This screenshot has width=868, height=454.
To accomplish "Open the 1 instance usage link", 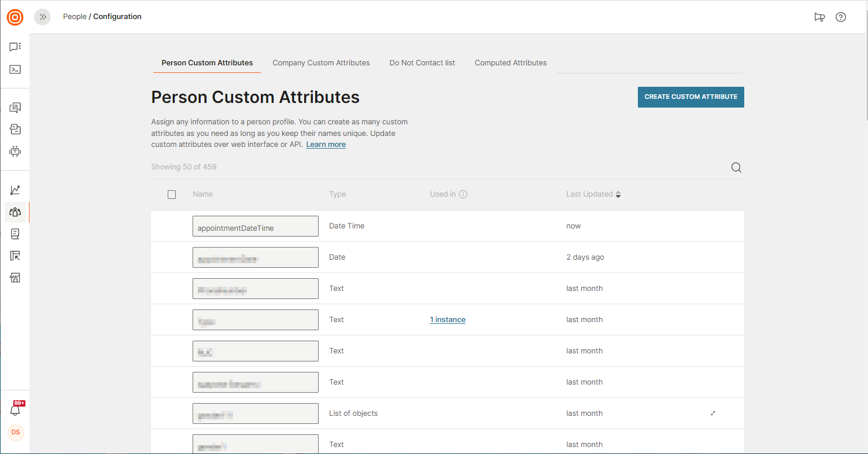I will coord(448,319).
